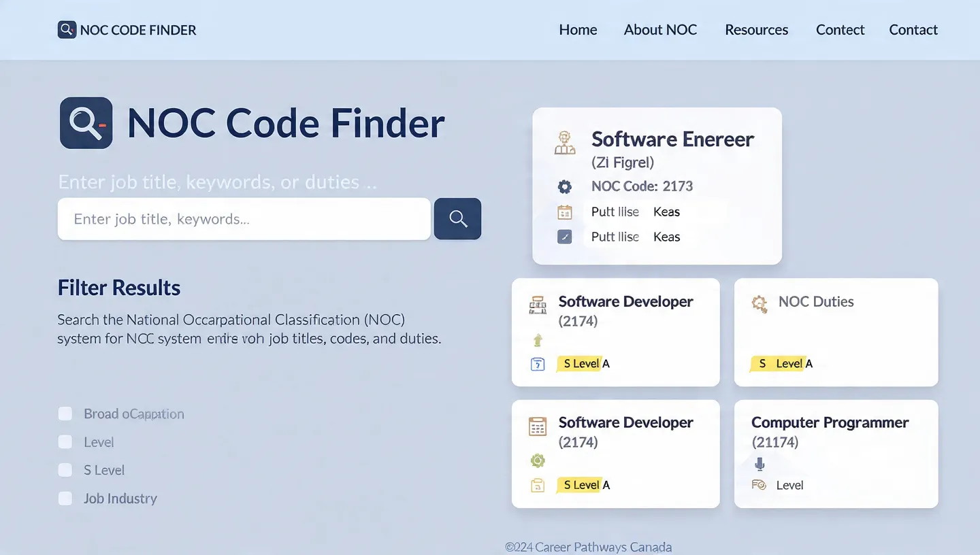Click the magnifier search button
Viewport: 980px width, 555px height.
click(457, 219)
